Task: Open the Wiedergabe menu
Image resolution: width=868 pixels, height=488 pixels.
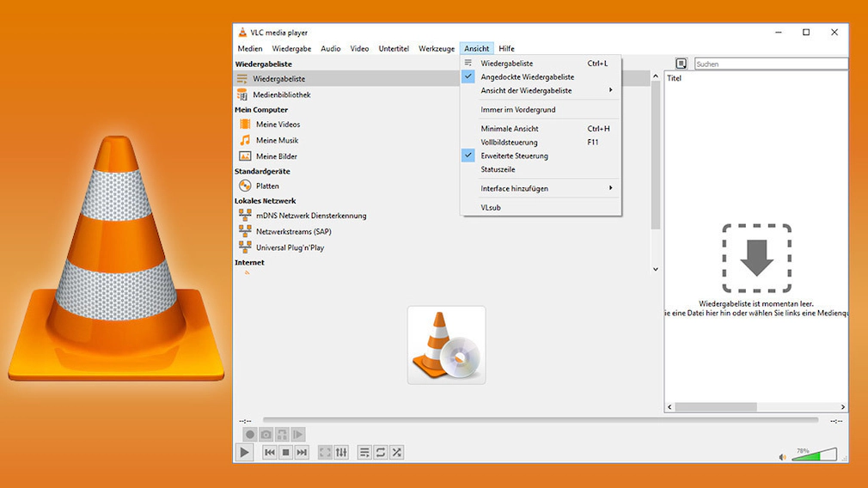Action: click(291, 49)
